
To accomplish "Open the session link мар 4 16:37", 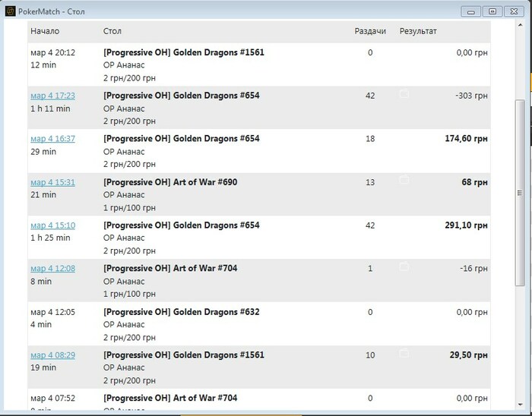I will (x=53, y=139).
